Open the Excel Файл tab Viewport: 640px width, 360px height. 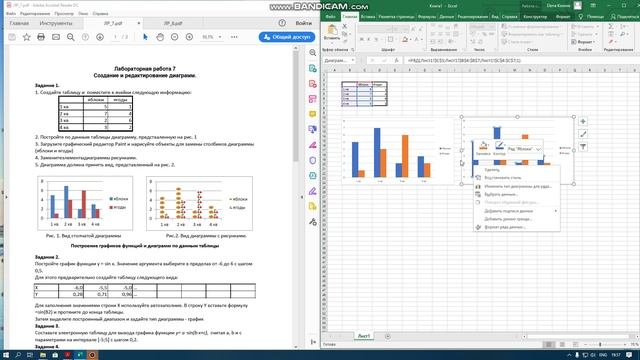(331, 17)
